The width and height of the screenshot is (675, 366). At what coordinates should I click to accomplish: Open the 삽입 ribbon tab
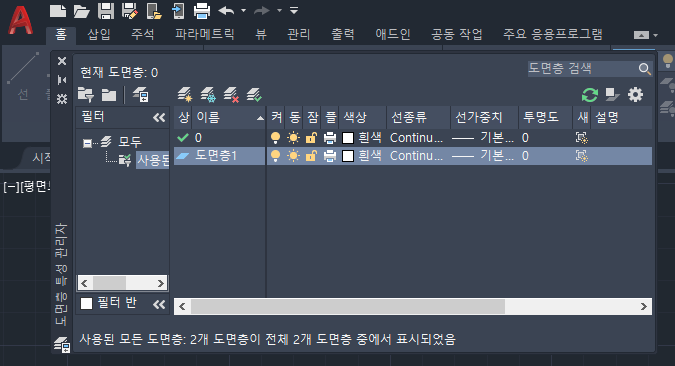(99, 34)
